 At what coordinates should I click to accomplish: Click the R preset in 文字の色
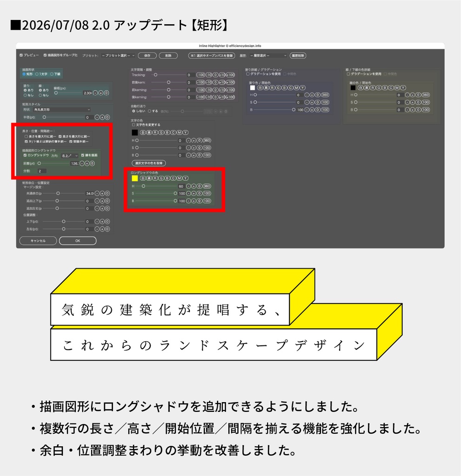click(x=155, y=132)
